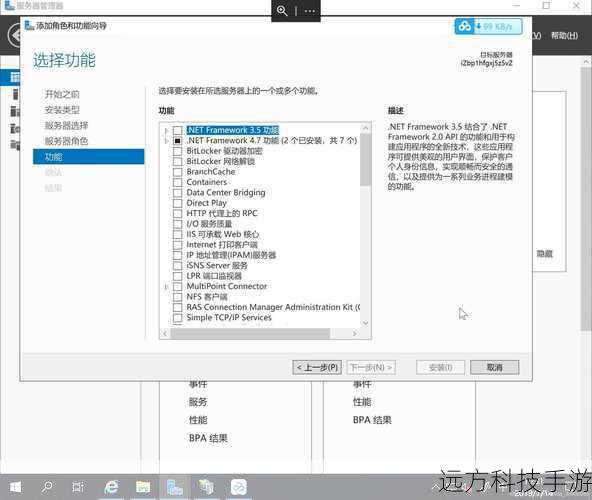
Task: Open Task View on the taskbar
Action: 78,487
